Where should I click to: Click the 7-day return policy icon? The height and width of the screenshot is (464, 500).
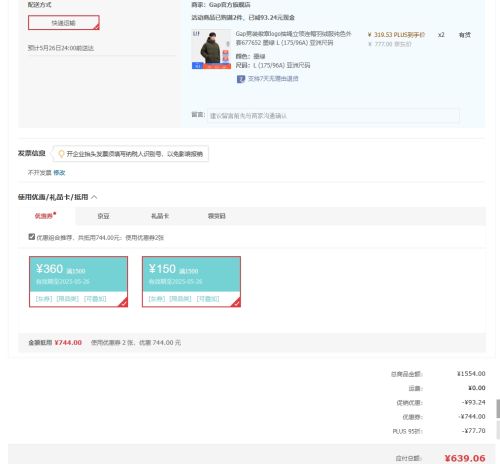click(241, 79)
